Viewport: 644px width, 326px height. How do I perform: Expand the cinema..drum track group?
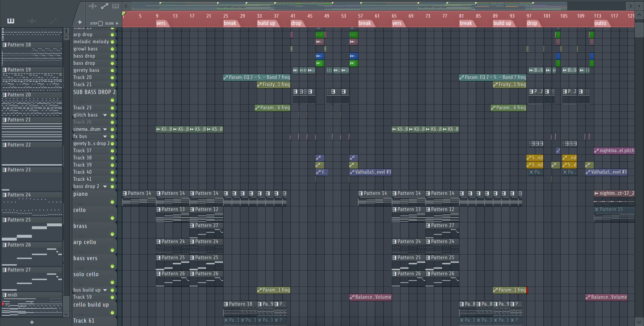tap(105, 129)
